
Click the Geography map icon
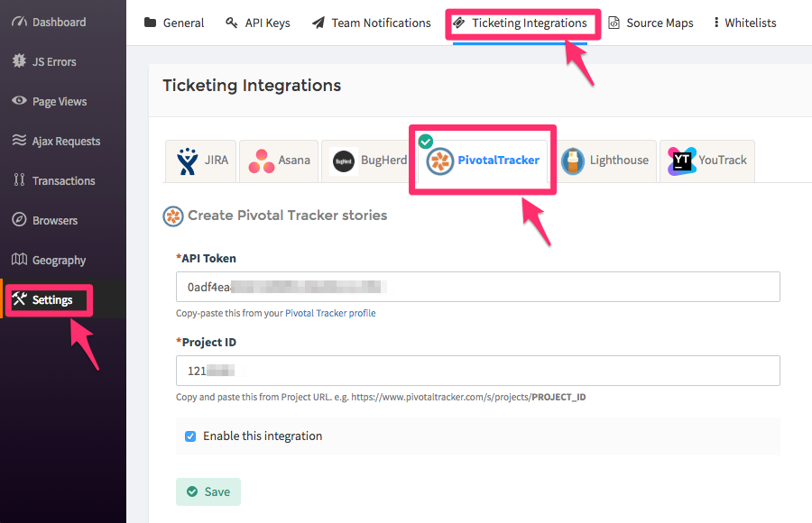(x=19, y=259)
